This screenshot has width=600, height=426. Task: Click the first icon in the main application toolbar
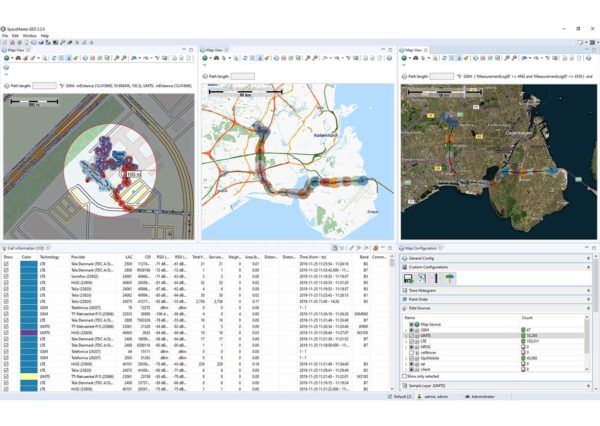5,42
